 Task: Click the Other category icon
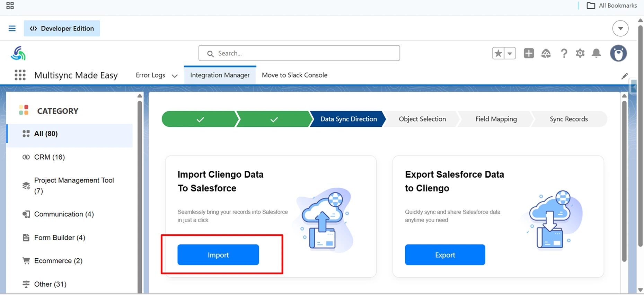pyautogui.click(x=26, y=284)
